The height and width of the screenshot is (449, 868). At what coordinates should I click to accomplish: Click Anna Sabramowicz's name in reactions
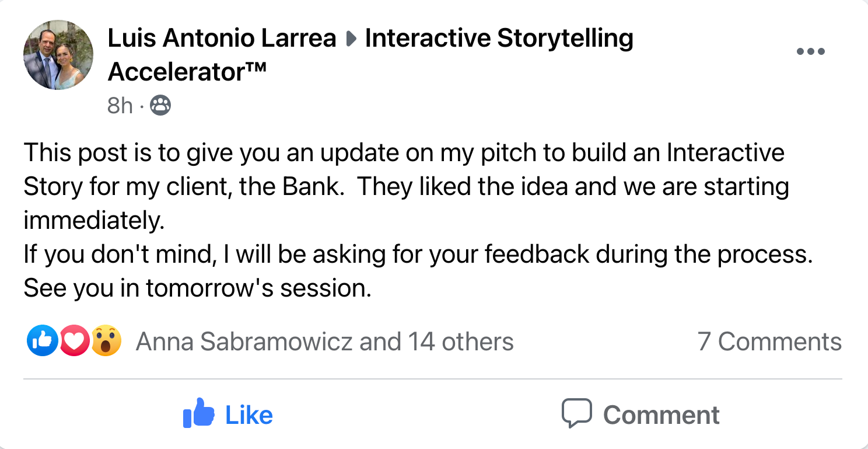click(246, 342)
